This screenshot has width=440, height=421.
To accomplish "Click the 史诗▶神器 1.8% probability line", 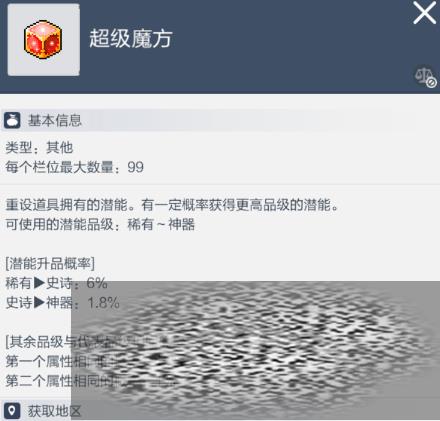I will click(x=62, y=302).
